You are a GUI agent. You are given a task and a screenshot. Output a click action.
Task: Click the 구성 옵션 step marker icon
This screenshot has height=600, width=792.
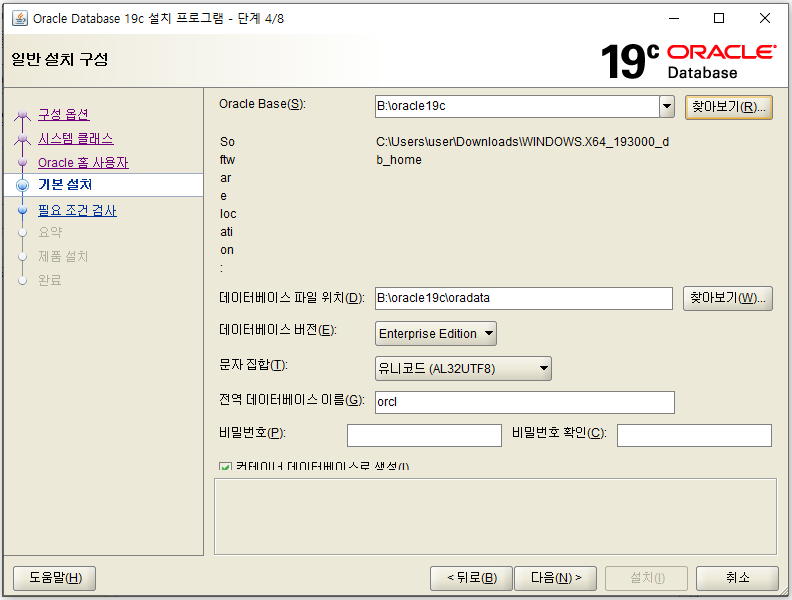[x=22, y=115]
